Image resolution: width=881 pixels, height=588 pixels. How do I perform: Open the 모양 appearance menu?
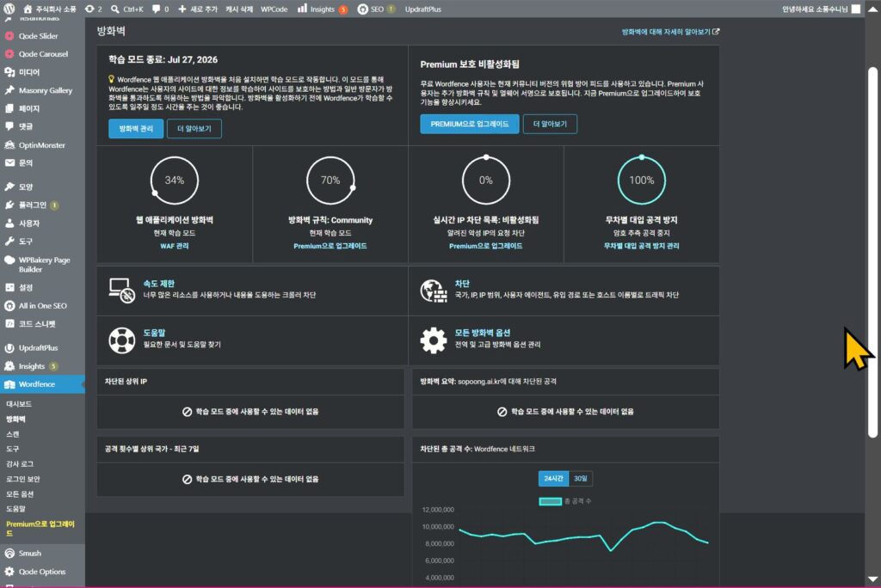pos(26,187)
